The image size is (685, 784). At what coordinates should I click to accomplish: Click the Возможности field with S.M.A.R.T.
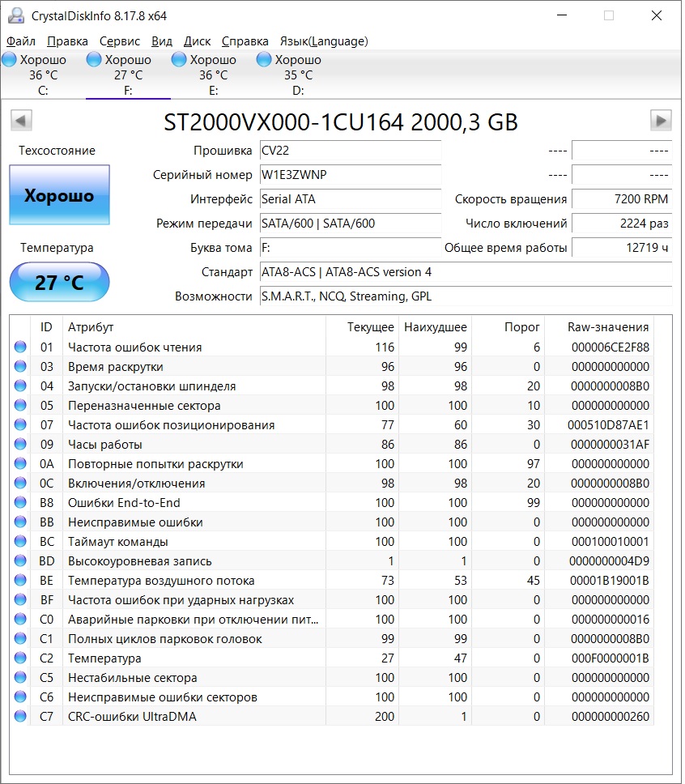466,296
